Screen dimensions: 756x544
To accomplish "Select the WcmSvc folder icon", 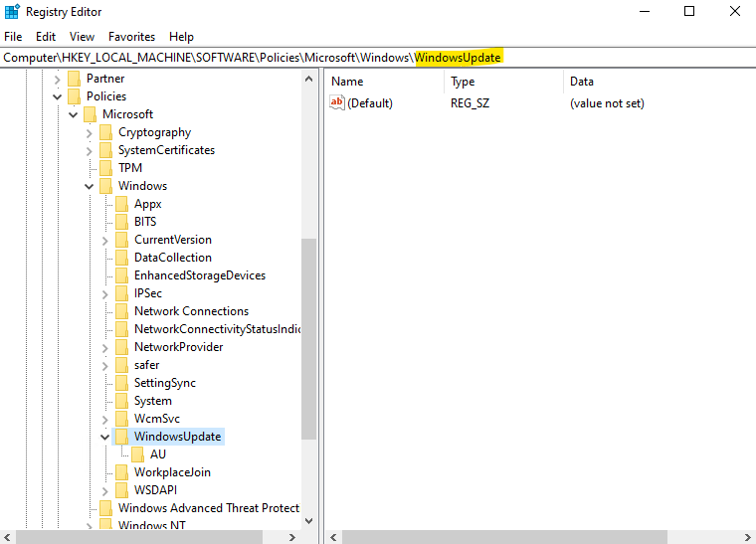I will pos(121,419).
